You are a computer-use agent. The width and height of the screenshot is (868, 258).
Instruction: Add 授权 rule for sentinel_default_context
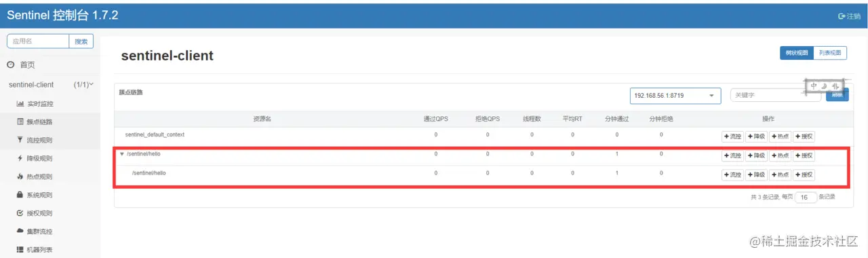click(804, 136)
